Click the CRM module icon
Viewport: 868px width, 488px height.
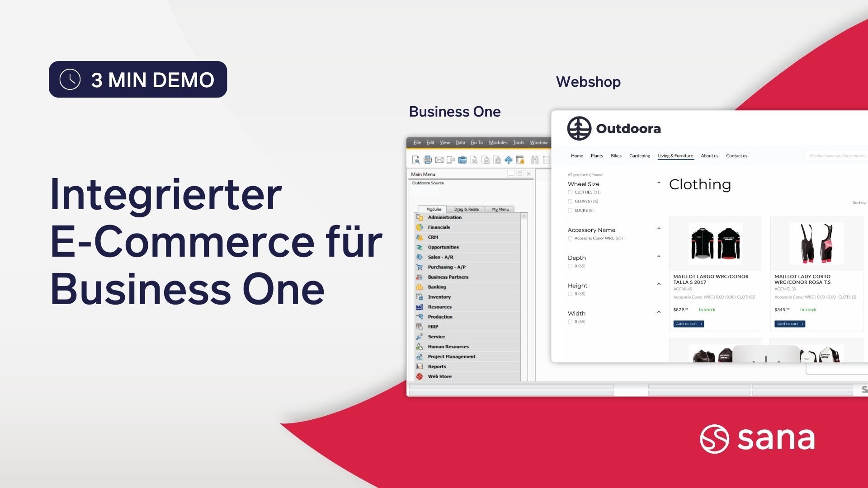tap(419, 237)
